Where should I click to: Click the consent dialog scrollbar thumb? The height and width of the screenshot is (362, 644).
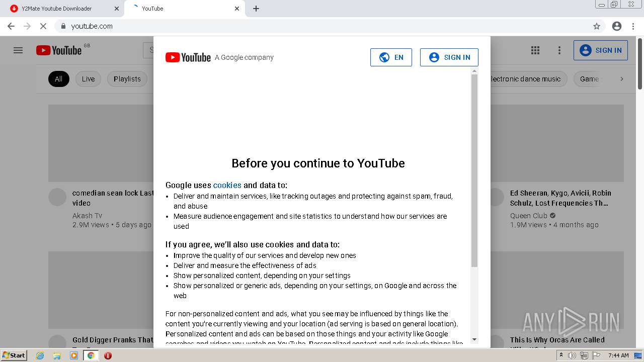pos(474,170)
